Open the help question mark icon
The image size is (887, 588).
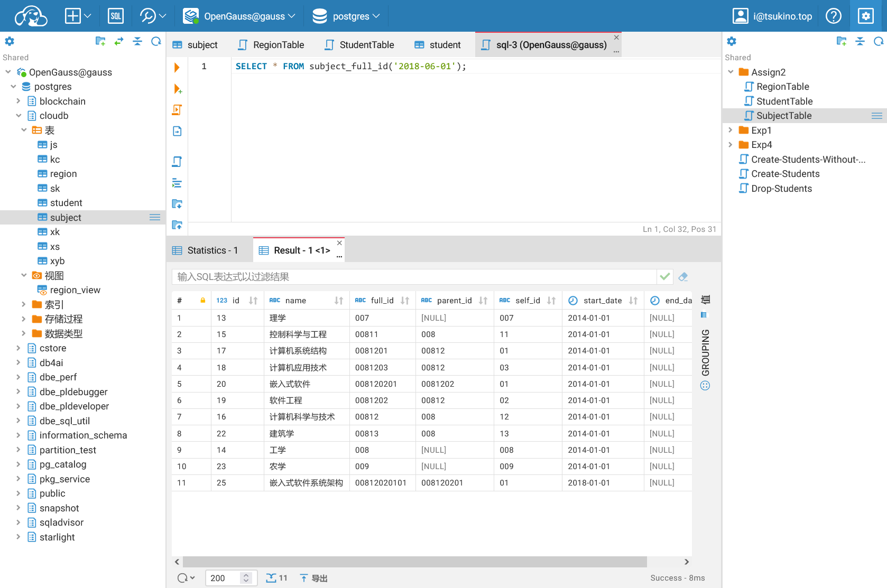833,16
